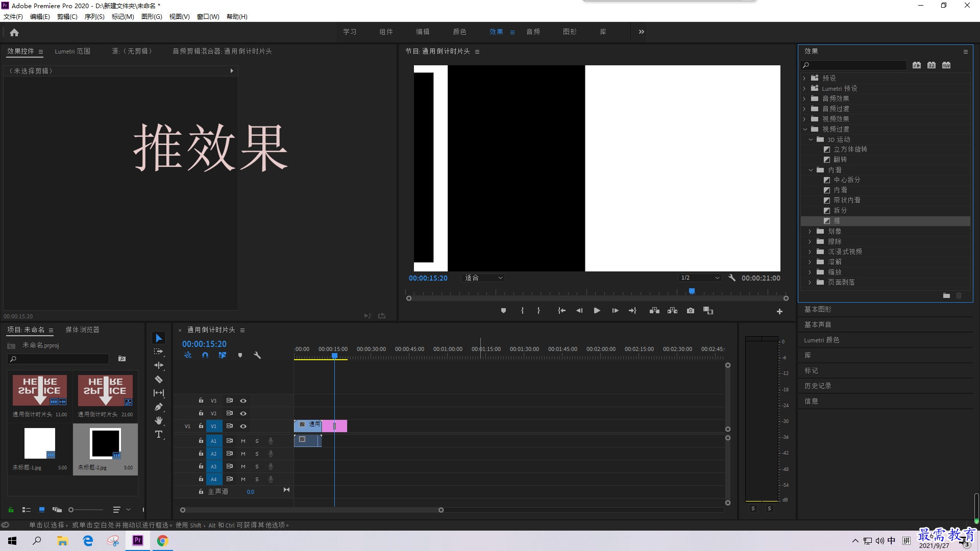Select the Track Select Forward tool
Screen dimensions: 980x551
[x=159, y=352]
